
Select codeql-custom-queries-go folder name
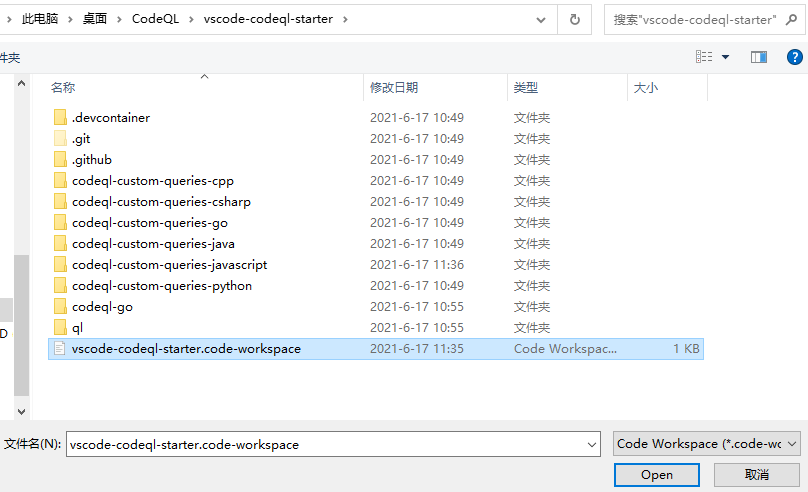coord(149,223)
